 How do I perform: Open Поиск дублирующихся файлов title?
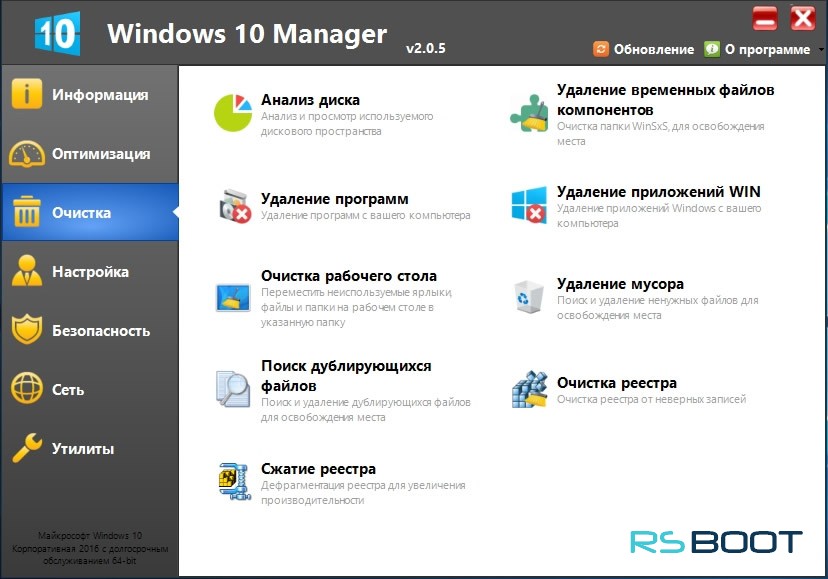click(x=346, y=376)
